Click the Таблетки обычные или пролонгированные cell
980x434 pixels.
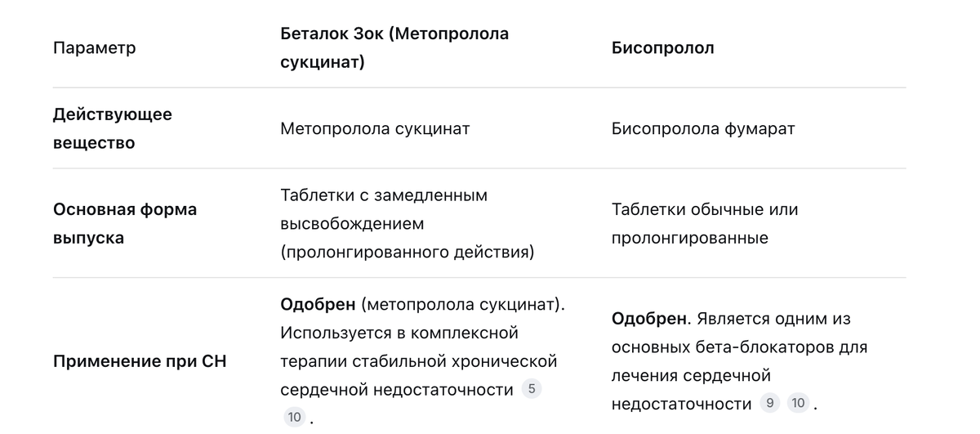pyautogui.click(x=704, y=223)
